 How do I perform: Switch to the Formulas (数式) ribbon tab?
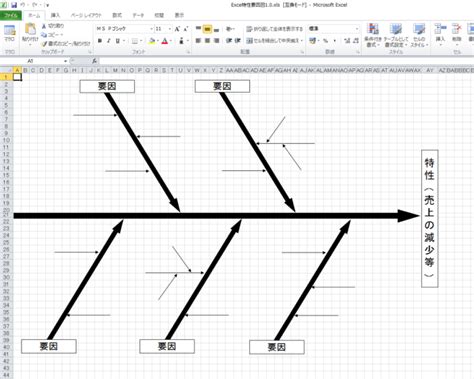(117, 15)
